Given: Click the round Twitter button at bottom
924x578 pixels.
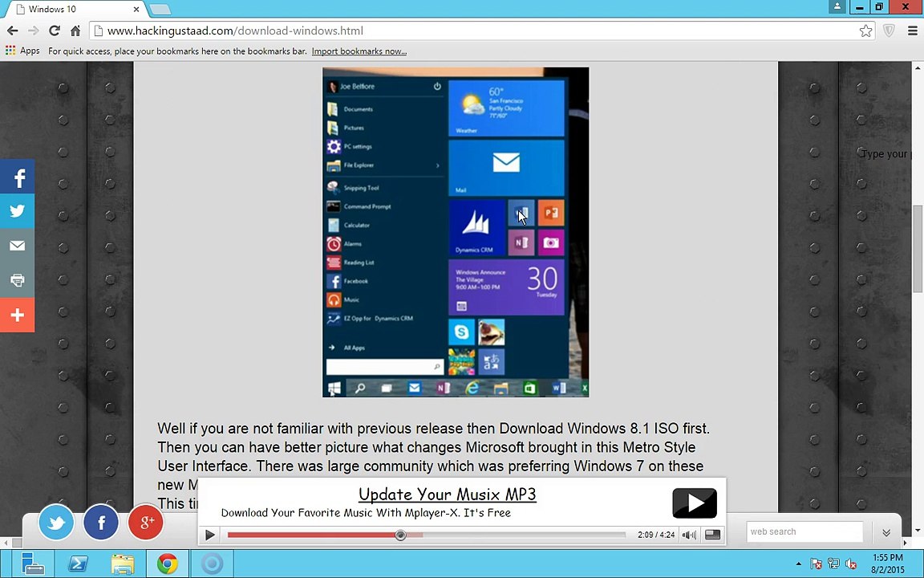Looking at the screenshot, I should (x=56, y=523).
